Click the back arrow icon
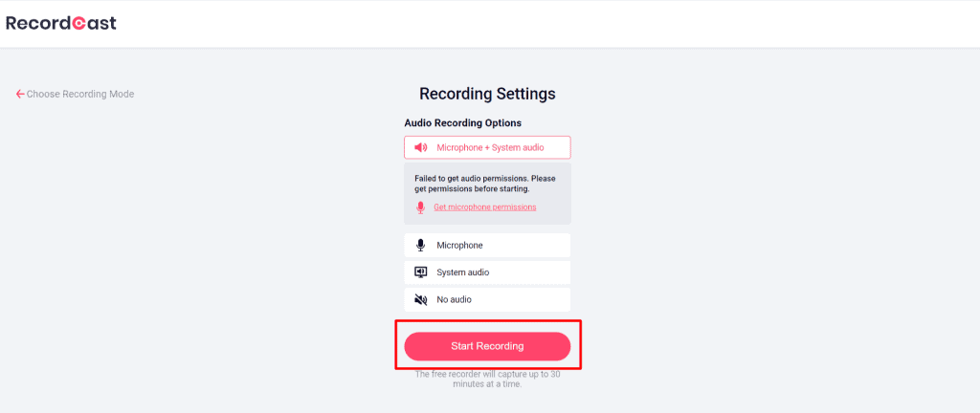980x413 pixels. (20, 94)
